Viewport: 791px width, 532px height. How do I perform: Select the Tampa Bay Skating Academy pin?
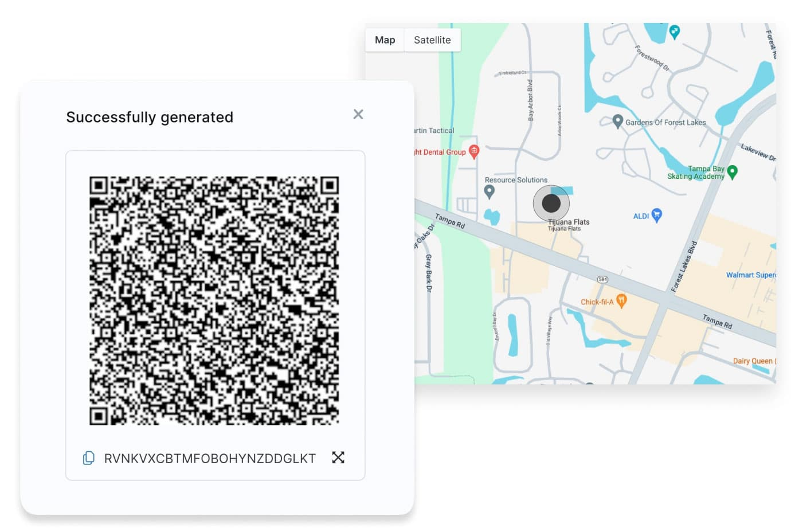pyautogui.click(x=732, y=171)
